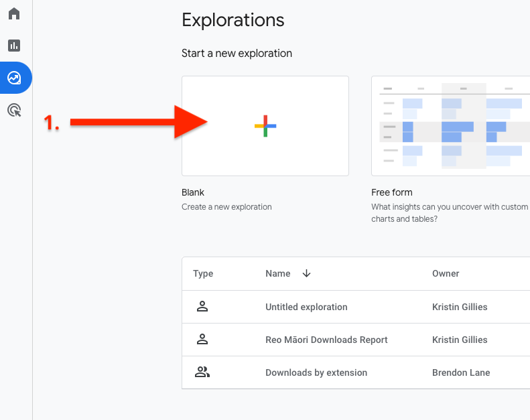Click person icon for Reo Māori report
The image size is (530, 420).
pos(202,340)
